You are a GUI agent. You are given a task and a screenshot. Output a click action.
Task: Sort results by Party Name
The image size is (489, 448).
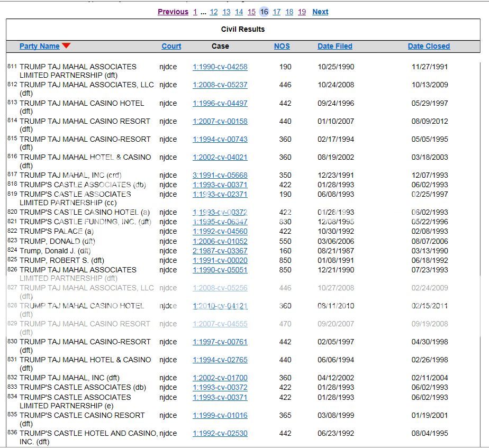39,46
